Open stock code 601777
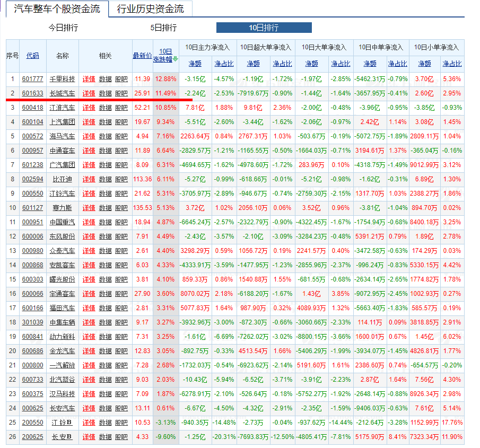Viewport: 480px width, 448px height. (x=32, y=79)
